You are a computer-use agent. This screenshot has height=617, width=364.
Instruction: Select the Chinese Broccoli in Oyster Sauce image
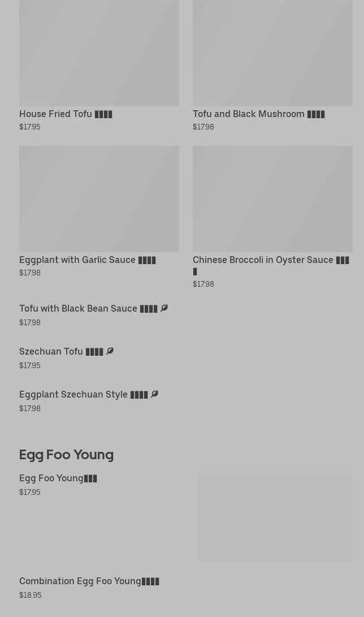[x=272, y=199]
